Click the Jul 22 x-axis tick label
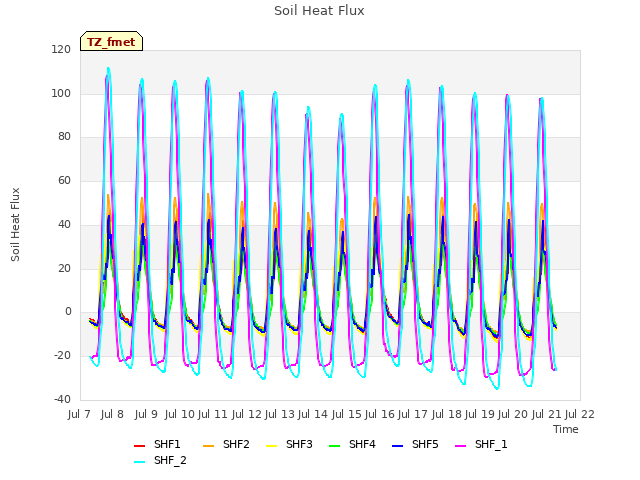Screen dimensions: 640x480 580,414
